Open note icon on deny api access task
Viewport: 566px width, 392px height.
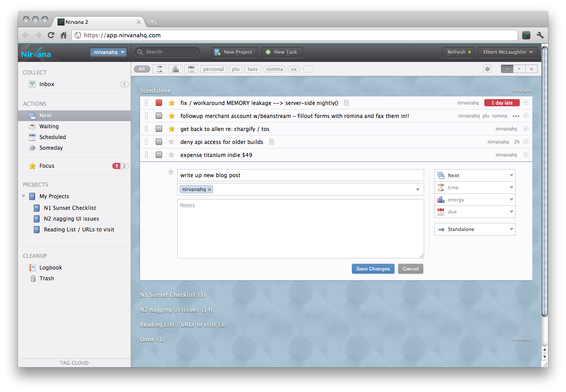pos(271,142)
